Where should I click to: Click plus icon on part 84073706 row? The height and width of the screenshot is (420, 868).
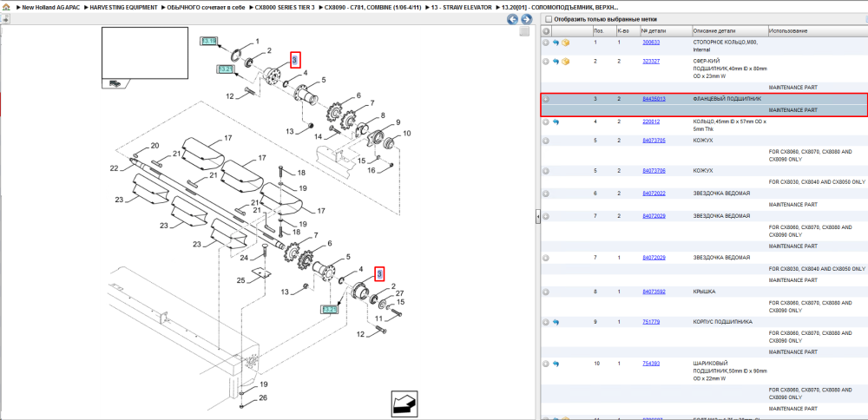tap(546, 171)
